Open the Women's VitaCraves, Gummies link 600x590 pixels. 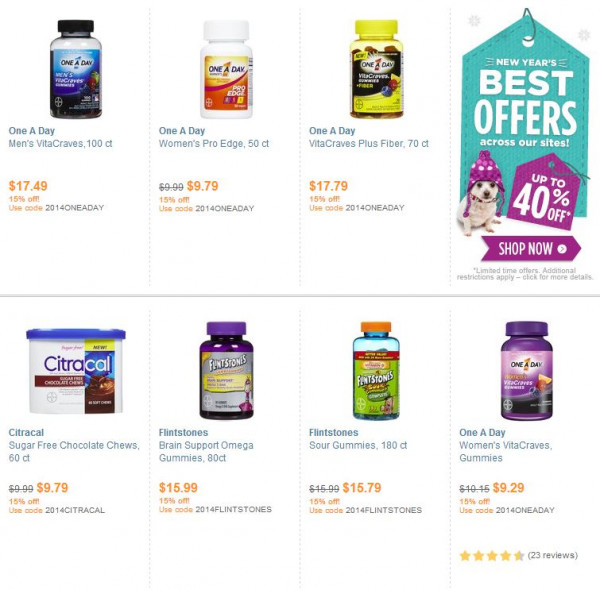coord(506,451)
